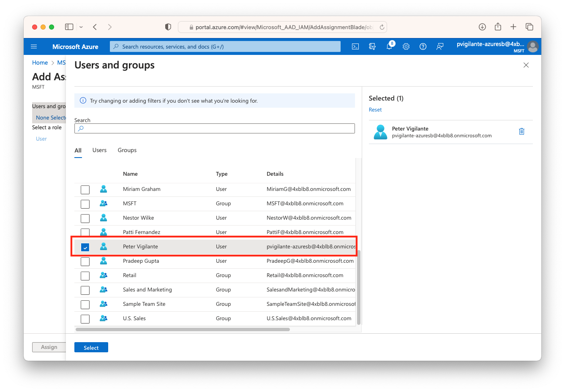
Task: Check the Retail group checkbox
Action: click(85, 275)
